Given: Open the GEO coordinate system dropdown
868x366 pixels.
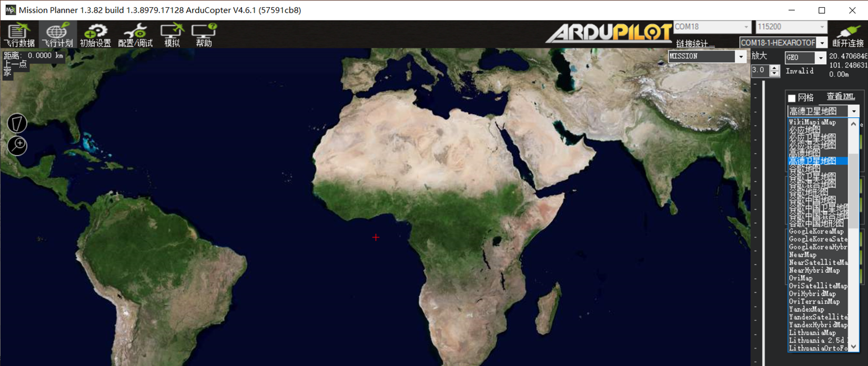Looking at the screenshot, I should (820, 57).
